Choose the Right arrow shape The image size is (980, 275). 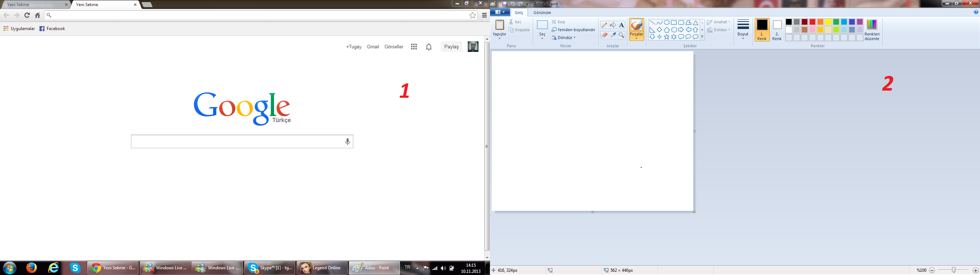[x=681, y=30]
